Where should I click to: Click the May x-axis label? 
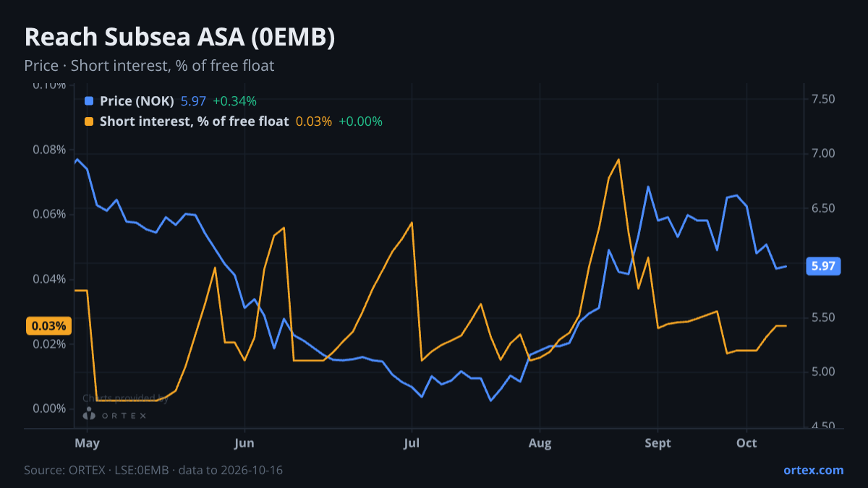[x=87, y=442]
